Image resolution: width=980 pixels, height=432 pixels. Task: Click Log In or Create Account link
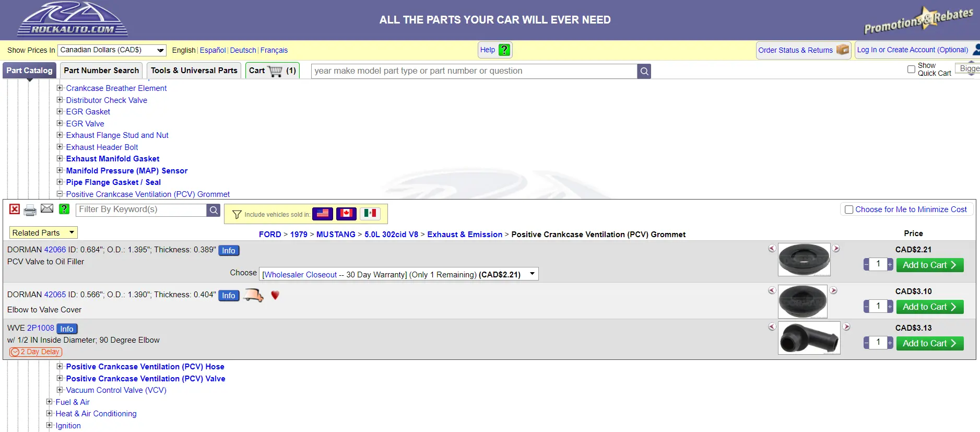912,50
